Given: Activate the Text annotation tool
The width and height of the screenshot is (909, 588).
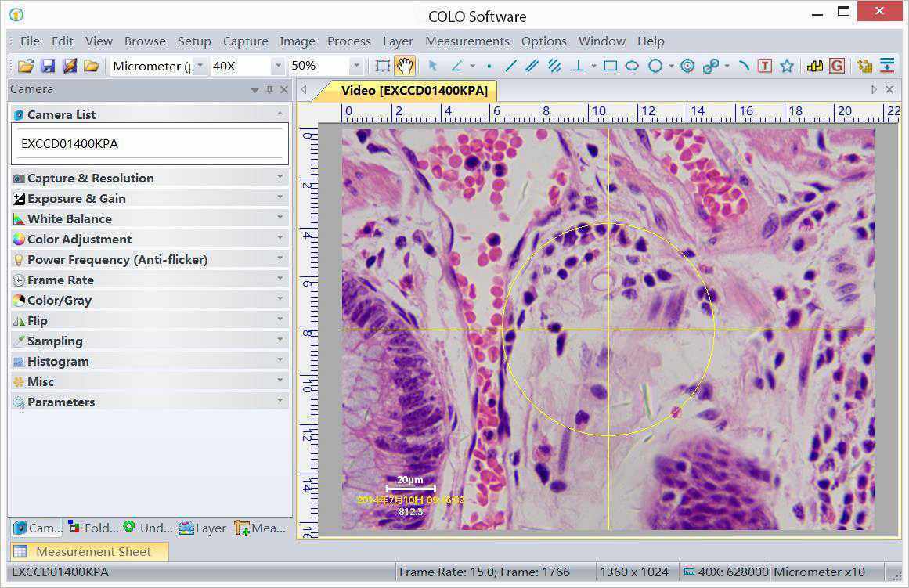Looking at the screenshot, I should (x=765, y=66).
